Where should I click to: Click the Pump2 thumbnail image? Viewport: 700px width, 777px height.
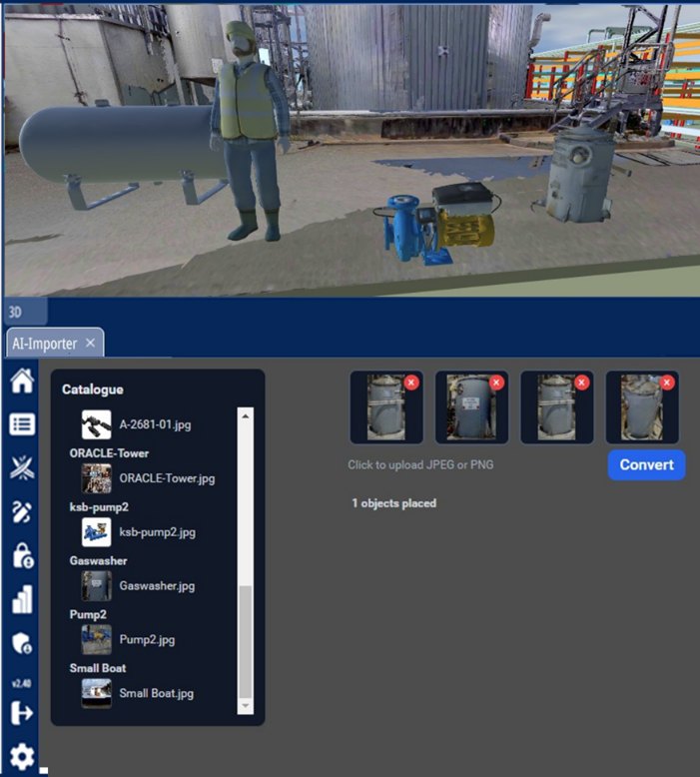pyautogui.click(x=96, y=640)
